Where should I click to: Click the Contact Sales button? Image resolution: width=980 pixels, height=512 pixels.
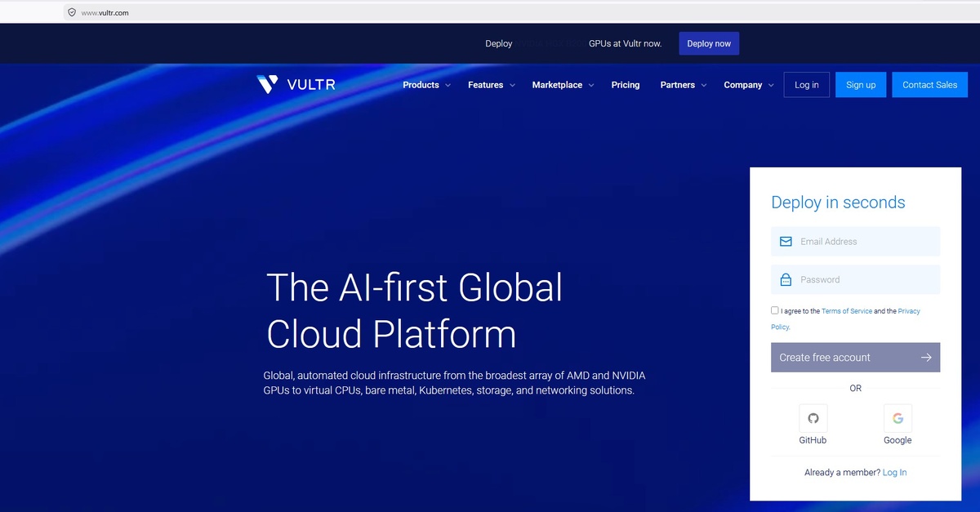(x=929, y=85)
